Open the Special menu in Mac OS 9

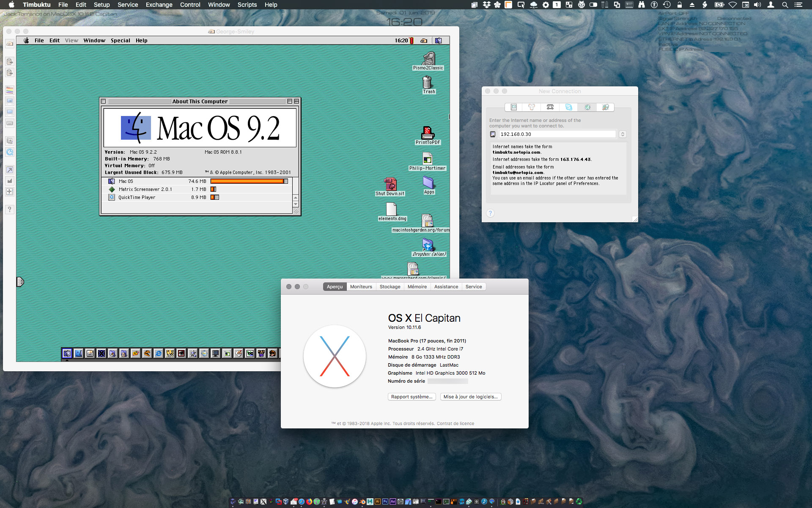click(x=120, y=41)
